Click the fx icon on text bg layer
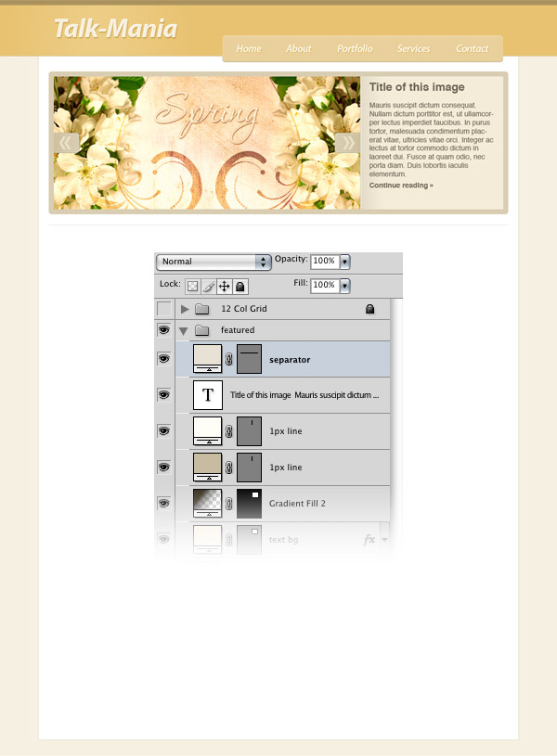 369,540
